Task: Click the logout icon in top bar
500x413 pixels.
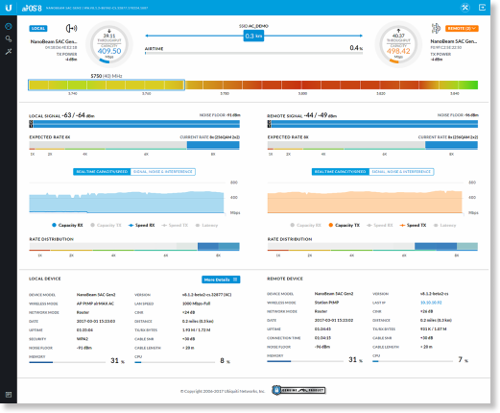Action: point(482,7)
